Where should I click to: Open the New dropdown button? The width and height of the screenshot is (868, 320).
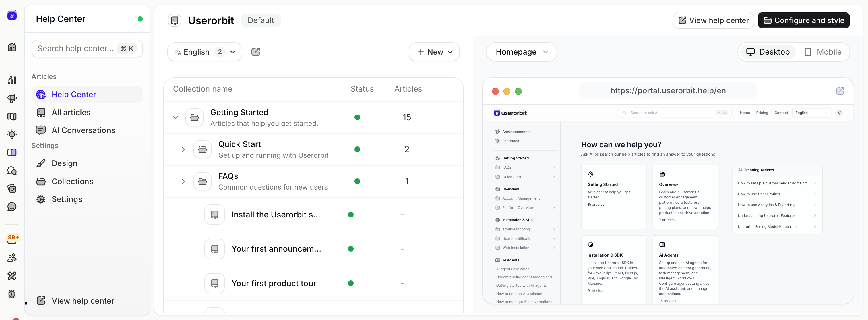click(x=434, y=52)
